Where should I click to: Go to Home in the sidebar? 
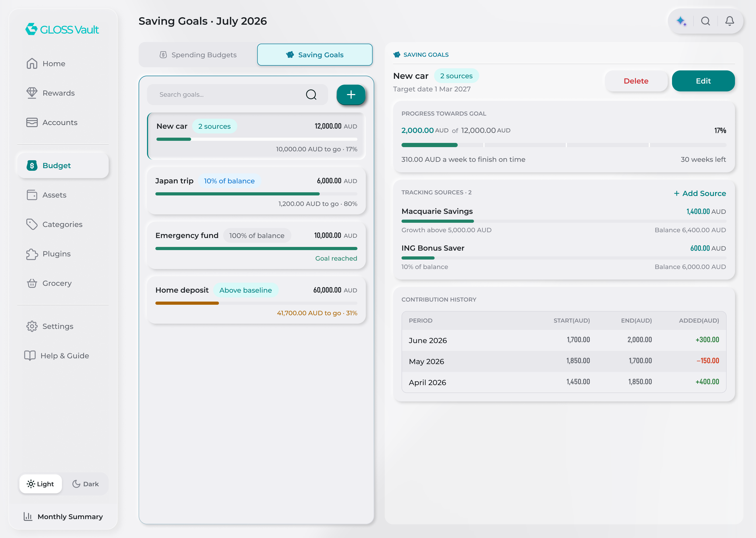[x=63, y=64]
